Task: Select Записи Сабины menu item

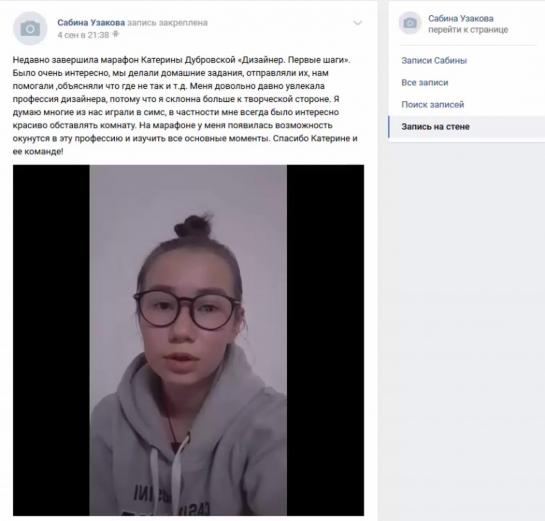Action: pyautogui.click(x=434, y=60)
